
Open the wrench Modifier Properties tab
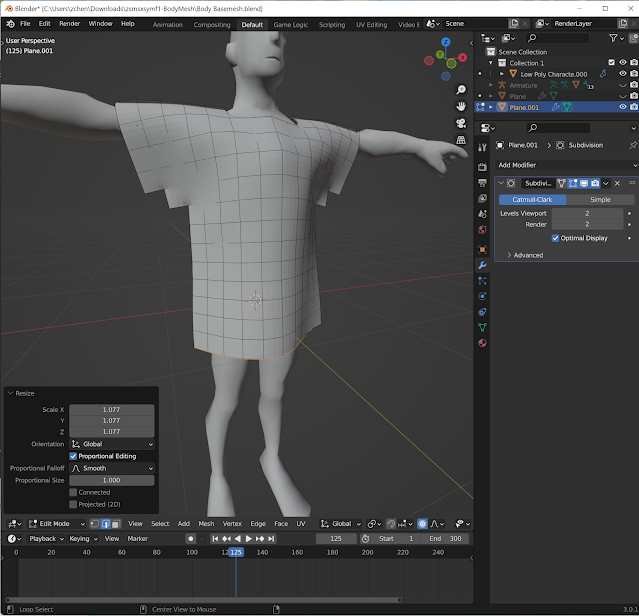482,264
